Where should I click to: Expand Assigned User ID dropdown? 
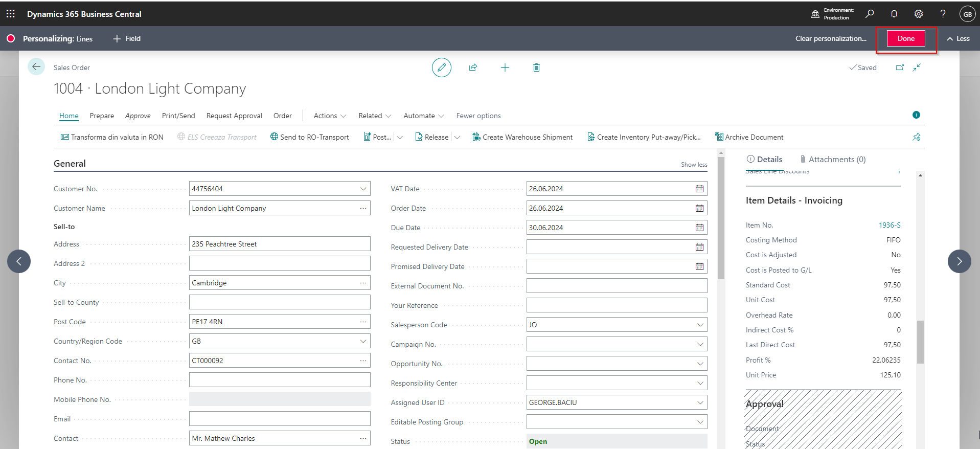coord(700,402)
